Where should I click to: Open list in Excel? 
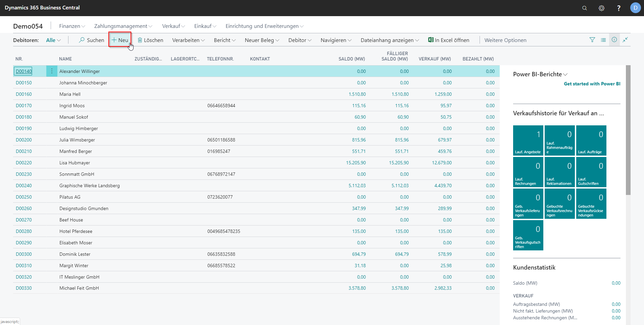(x=449, y=40)
